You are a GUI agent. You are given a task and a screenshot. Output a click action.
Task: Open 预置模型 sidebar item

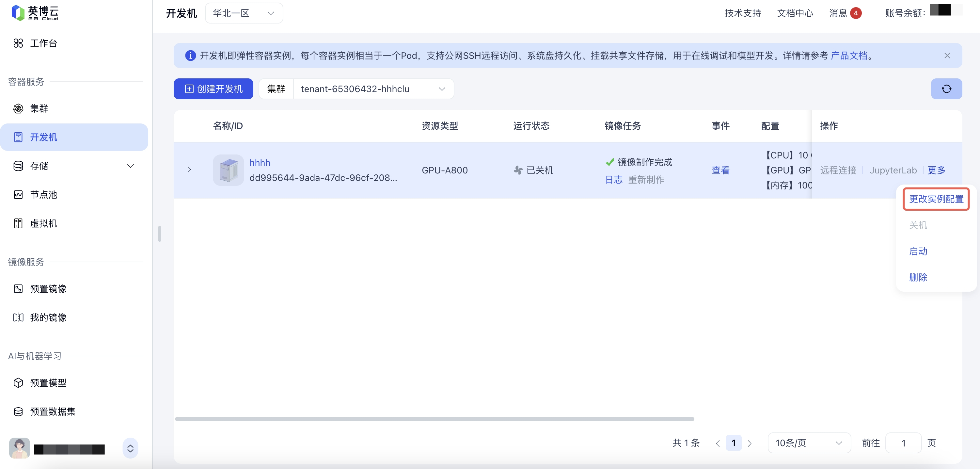[48, 382]
